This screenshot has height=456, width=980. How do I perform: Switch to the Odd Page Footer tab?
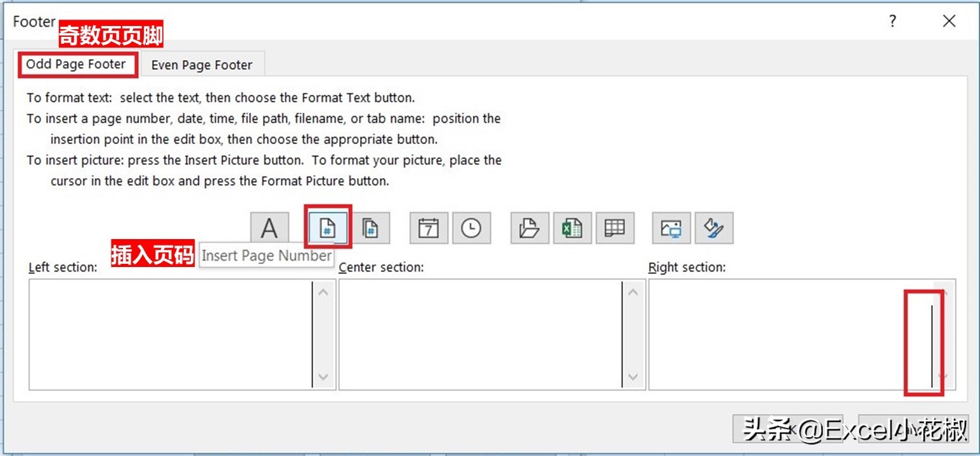tap(76, 65)
